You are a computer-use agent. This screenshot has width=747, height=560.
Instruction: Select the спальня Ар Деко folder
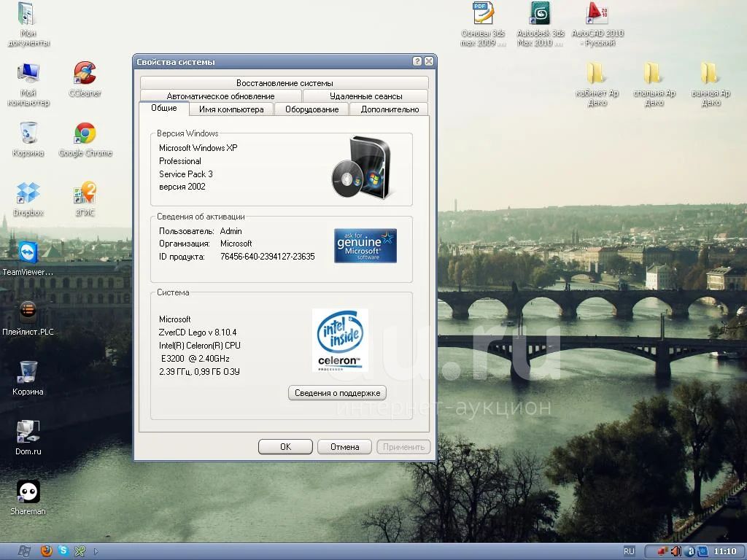[654, 85]
